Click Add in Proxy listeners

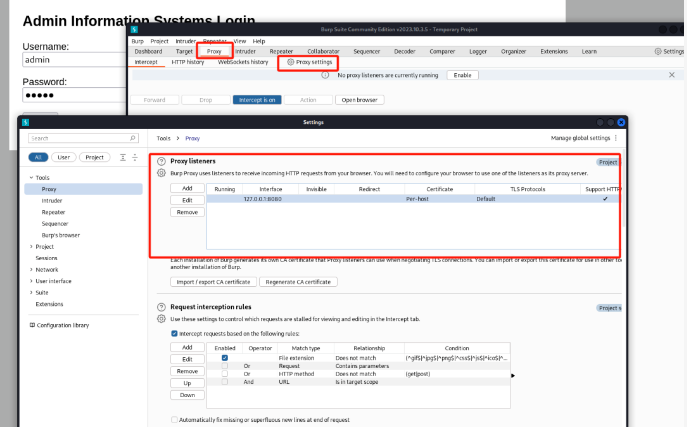point(187,188)
